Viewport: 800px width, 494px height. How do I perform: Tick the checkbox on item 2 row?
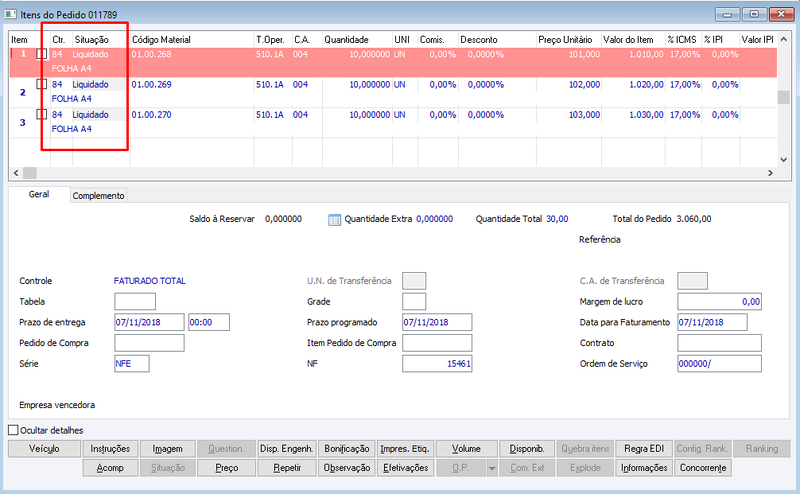pos(42,84)
